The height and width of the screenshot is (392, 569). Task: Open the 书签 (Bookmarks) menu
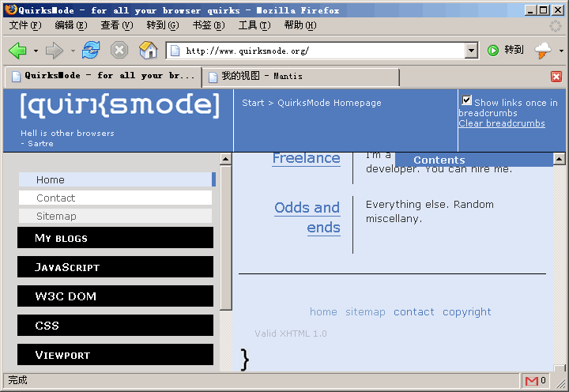click(x=209, y=25)
